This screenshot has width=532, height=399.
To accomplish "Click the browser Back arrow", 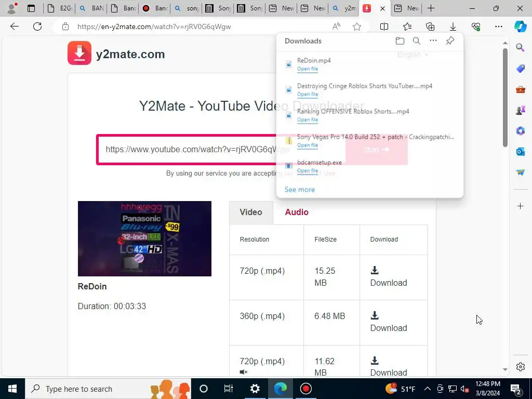I will coord(14,26).
